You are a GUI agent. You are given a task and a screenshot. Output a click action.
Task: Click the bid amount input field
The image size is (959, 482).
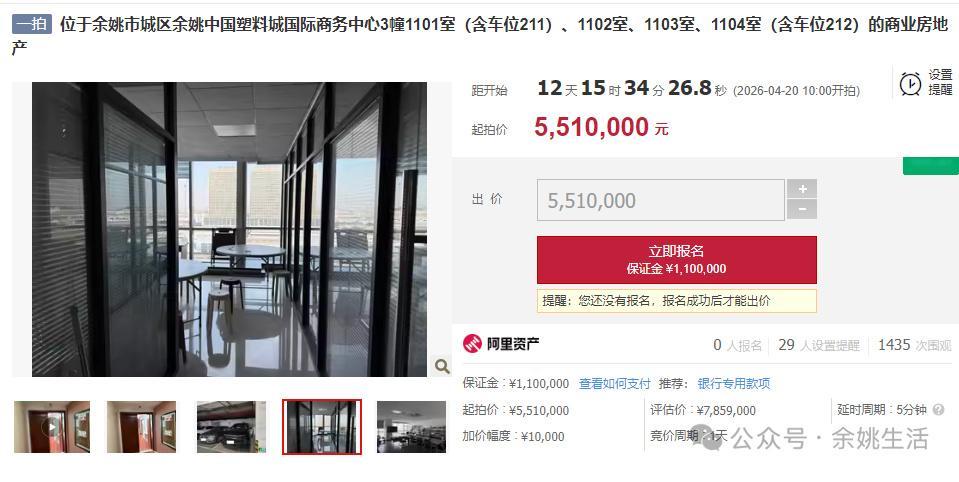pyautogui.click(x=661, y=200)
